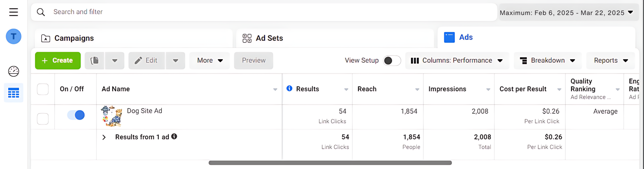
Task: Open the Breakdown dropdown
Action: [x=547, y=61]
